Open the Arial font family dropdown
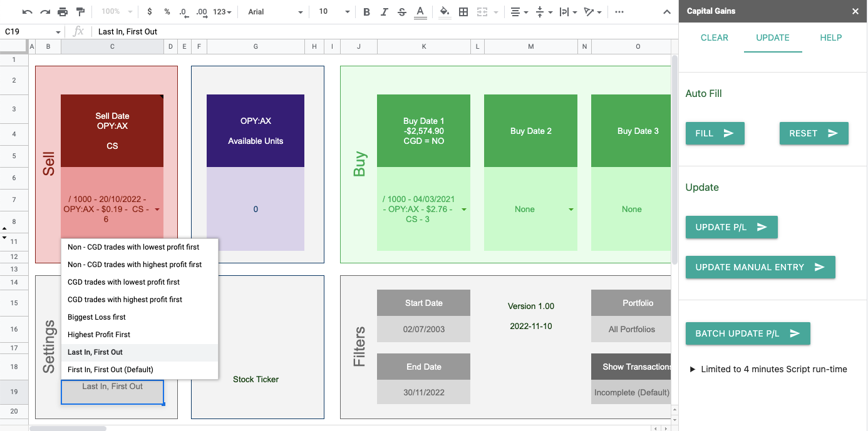 point(275,12)
